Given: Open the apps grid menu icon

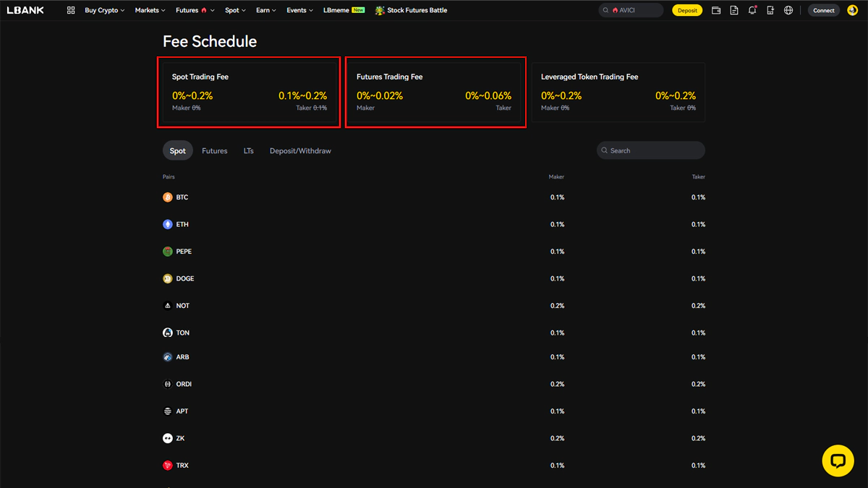Looking at the screenshot, I should point(70,10).
